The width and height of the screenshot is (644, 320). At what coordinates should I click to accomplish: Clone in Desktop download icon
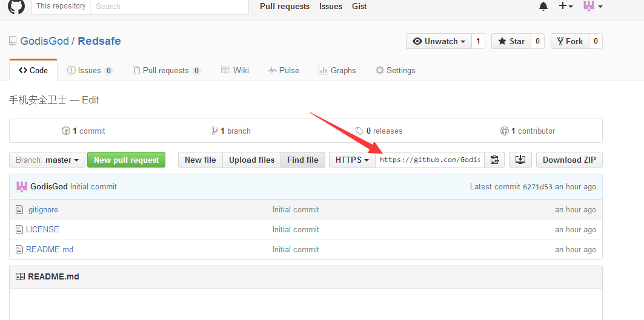click(520, 160)
